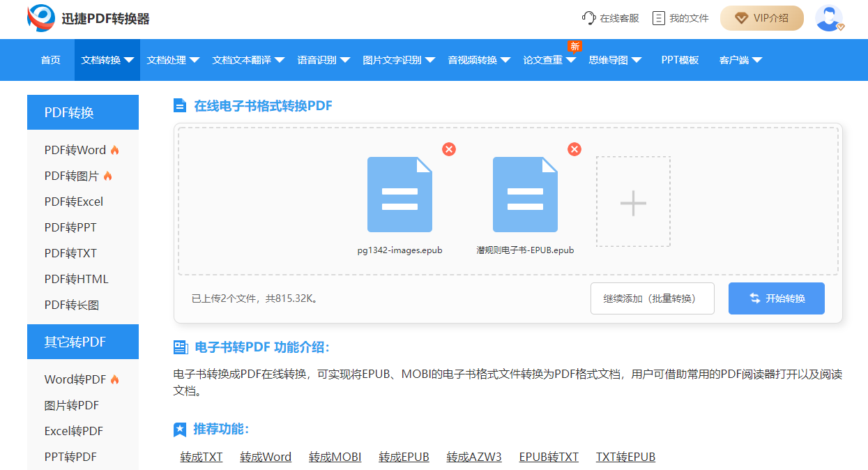Viewport: 868px width, 470px height.
Task: Click 继续添加（批量转换） button
Action: (653, 298)
